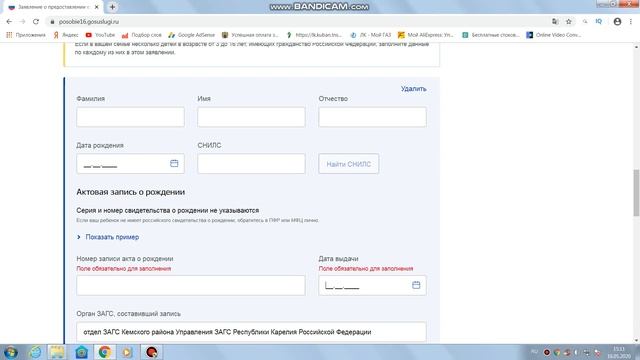
Task: Reload the page with the Refresh icon
Action: [x=36, y=22]
